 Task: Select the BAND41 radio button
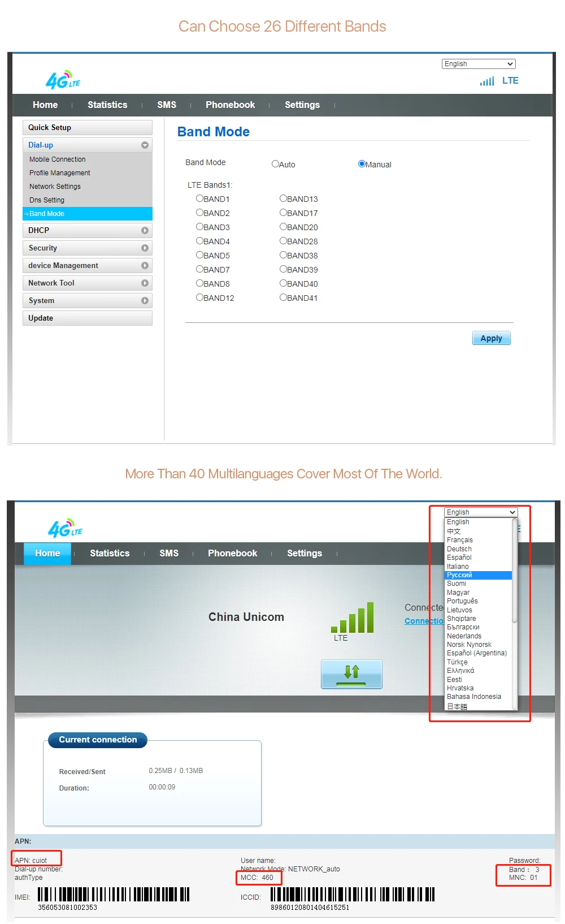click(x=283, y=297)
